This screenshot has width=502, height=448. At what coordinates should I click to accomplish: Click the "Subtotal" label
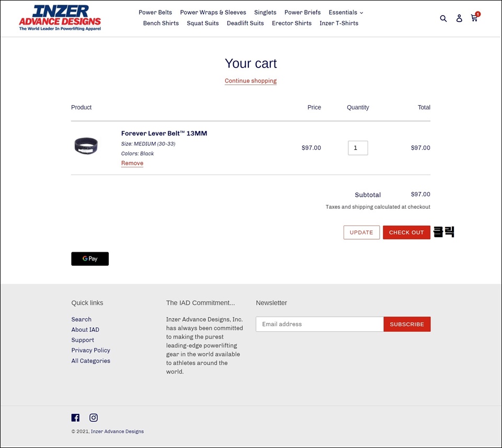coord(368,195)
